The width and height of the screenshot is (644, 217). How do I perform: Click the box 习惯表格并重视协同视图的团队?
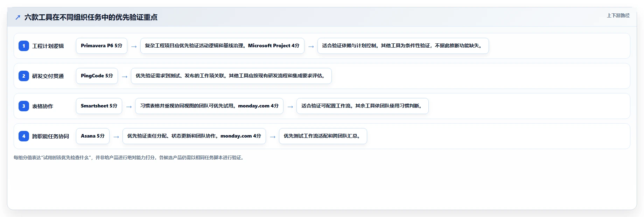[209, 106]
